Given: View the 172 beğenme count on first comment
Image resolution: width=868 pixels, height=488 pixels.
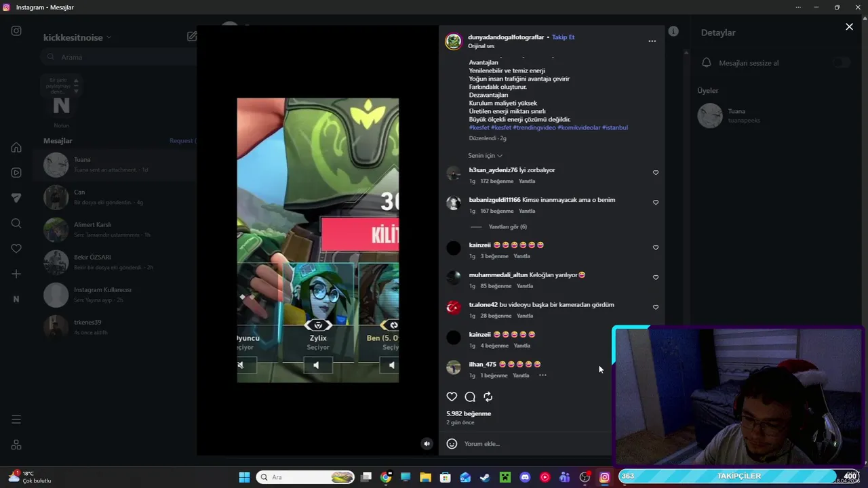Looking at the screenshot, I should [x=497, y=182].
